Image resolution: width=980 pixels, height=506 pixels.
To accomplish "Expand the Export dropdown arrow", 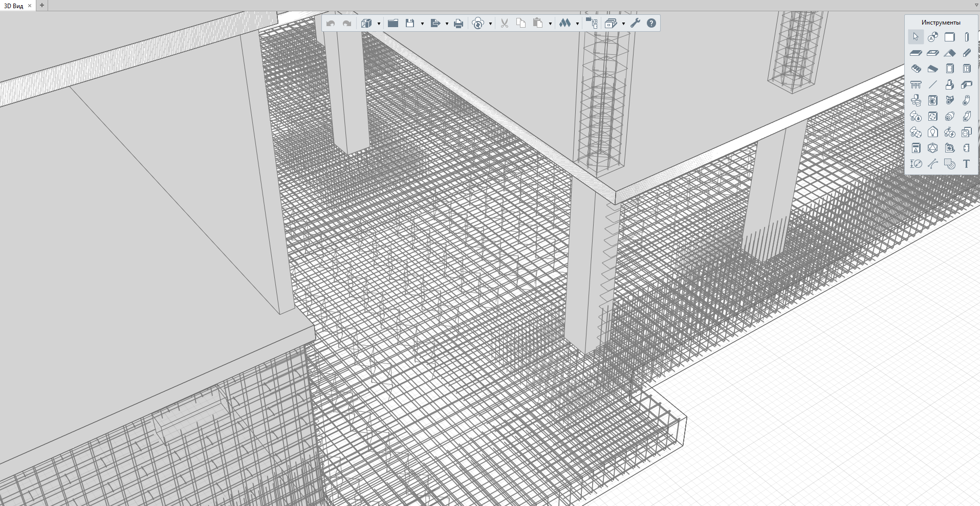I will (447, 24).
